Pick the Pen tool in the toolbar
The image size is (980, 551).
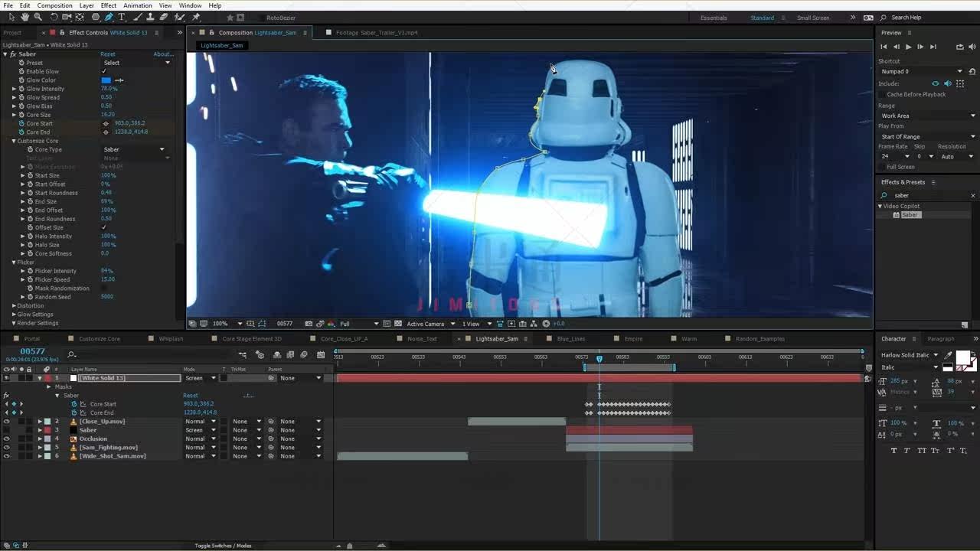pyautogui.click(x=109, y=17)
